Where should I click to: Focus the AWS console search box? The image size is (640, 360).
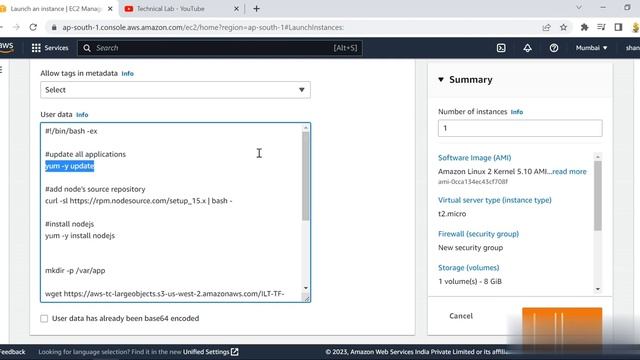tap(220, 48)
